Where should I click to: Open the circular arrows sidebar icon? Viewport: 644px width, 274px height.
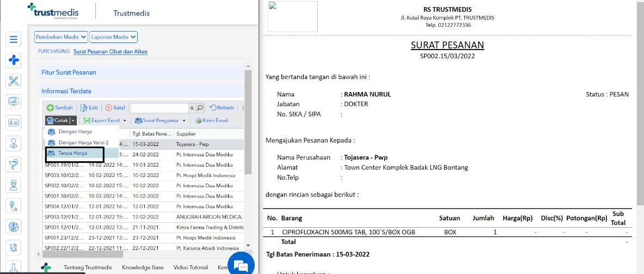14,248
